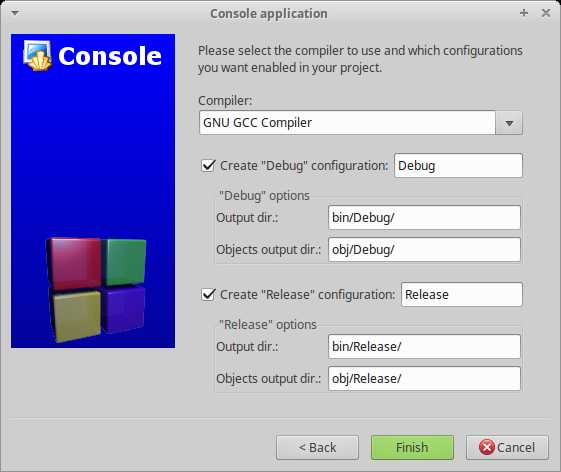Click the red X icon on the Cancel button

click(x=487, y=447)
